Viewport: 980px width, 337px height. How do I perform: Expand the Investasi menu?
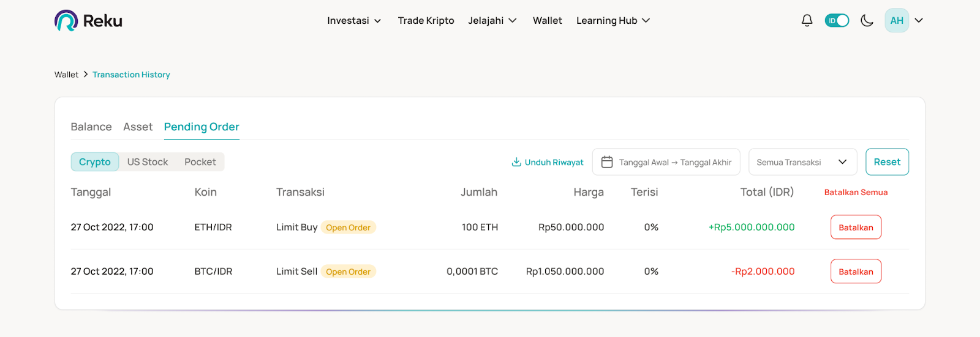354,21
